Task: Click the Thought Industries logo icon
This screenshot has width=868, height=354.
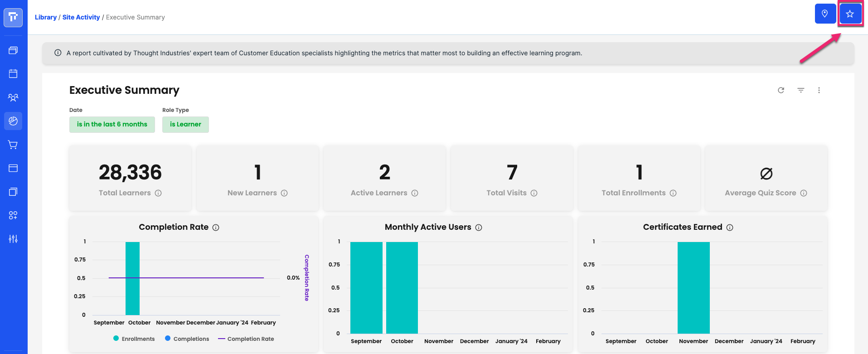Action: pyautogui.click(x=13, y=17)
